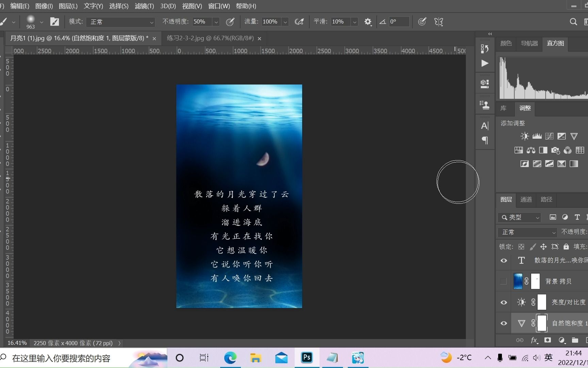Switch to the 路径 tab
This screenshot has width=588, height=368.
(546, 199)
